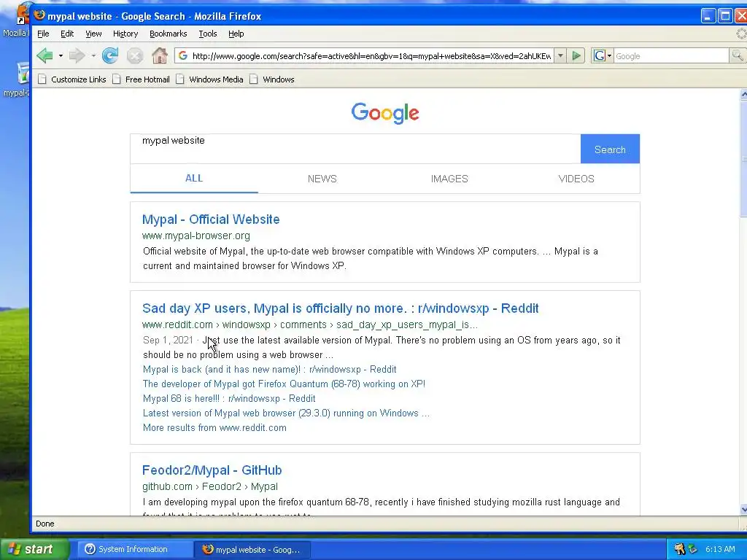Open the Windows Start button

point(34,549)
